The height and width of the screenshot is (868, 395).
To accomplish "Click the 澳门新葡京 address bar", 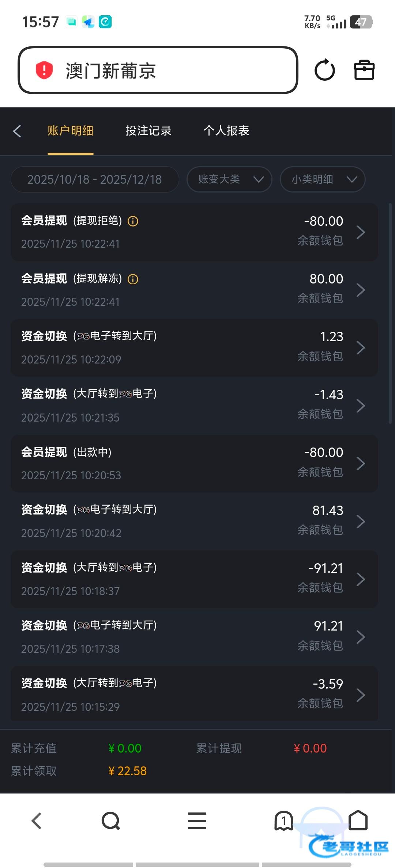I will (158, 70).
